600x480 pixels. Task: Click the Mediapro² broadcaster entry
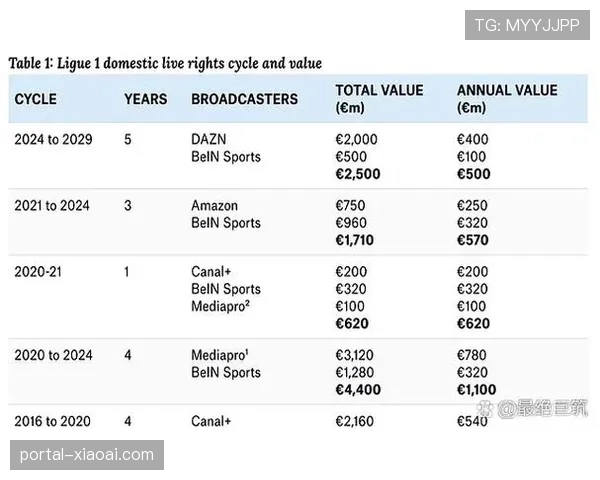[x=221, y=305]
